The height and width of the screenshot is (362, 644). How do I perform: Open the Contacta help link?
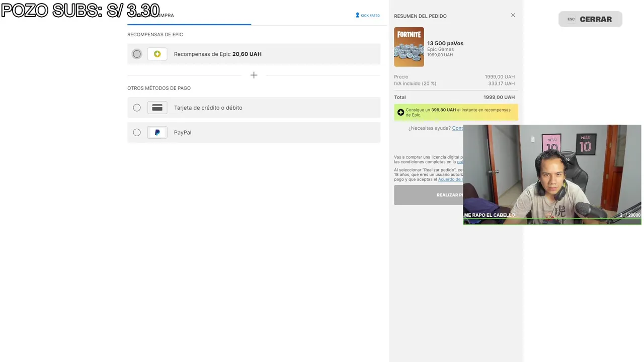click(458, 128)
